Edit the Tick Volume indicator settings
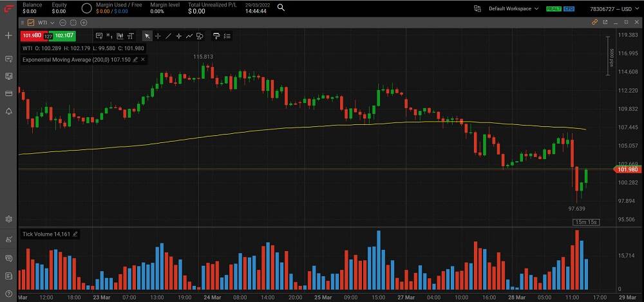The height and width of the screenshot is (302, 644). click(x=75, y=234)
